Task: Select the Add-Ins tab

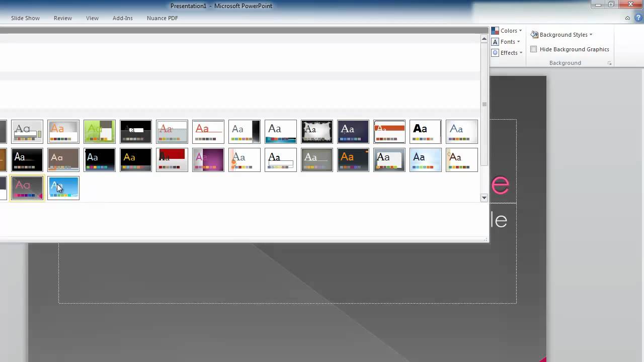Action: point(123,18)
